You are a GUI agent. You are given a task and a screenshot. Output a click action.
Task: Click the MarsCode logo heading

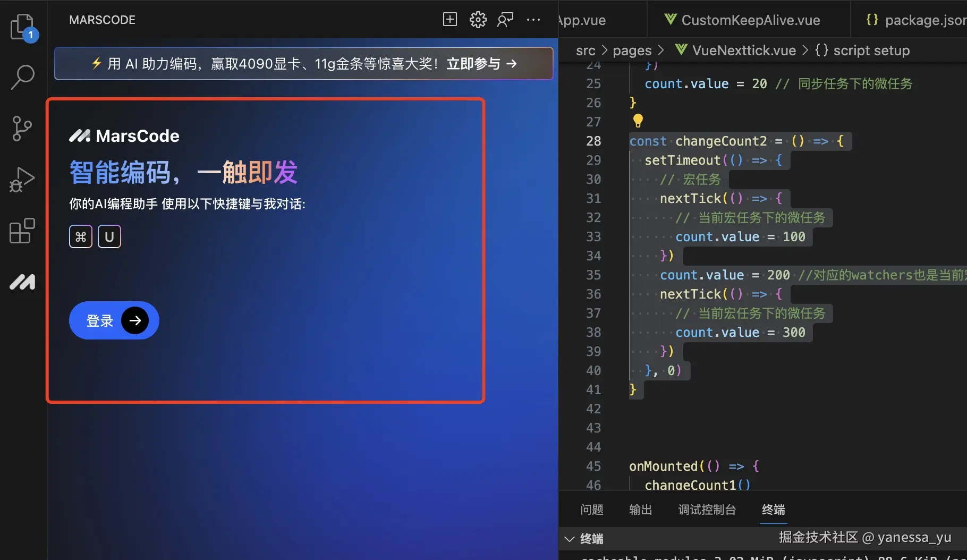(x=124, y=136)
